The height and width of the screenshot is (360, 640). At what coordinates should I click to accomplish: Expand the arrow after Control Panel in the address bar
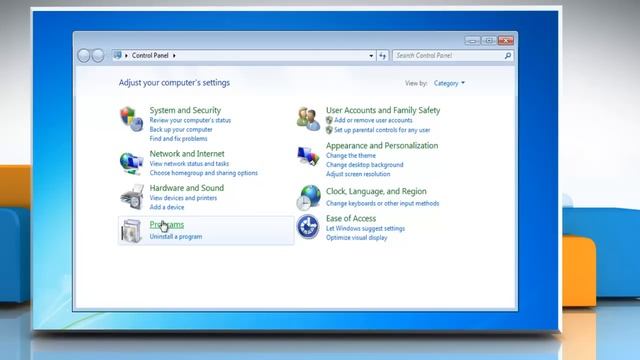pos(174,56)
